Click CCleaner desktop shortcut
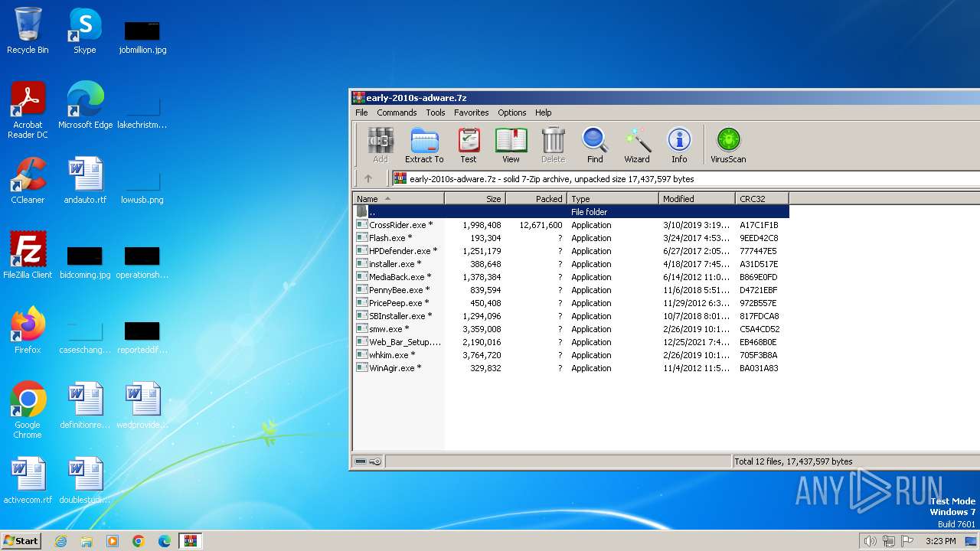 (28, 180)
